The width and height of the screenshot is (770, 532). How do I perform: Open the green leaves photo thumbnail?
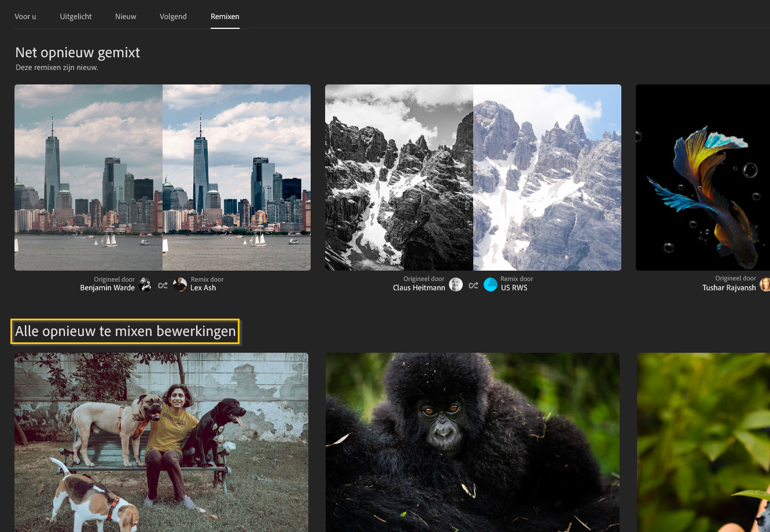click(703, 442)
